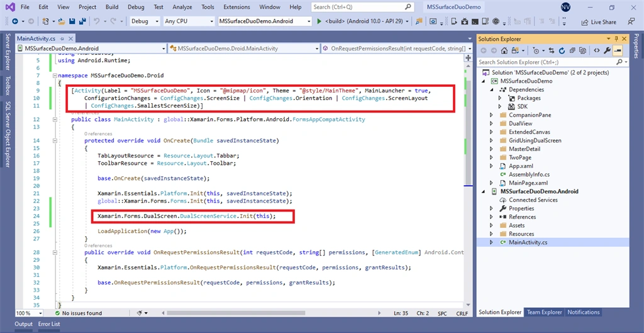Click the Undo arrow icon
Screen dimensions: 644x333
pyautogui.click(x=97, y=21)
